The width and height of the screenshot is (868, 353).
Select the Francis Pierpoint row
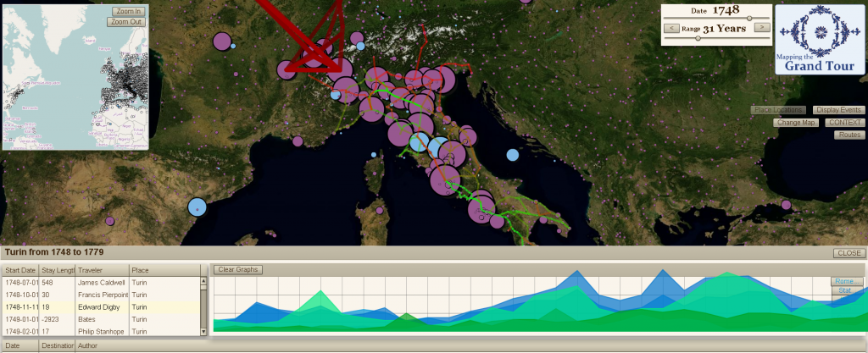tap(102, 295)
